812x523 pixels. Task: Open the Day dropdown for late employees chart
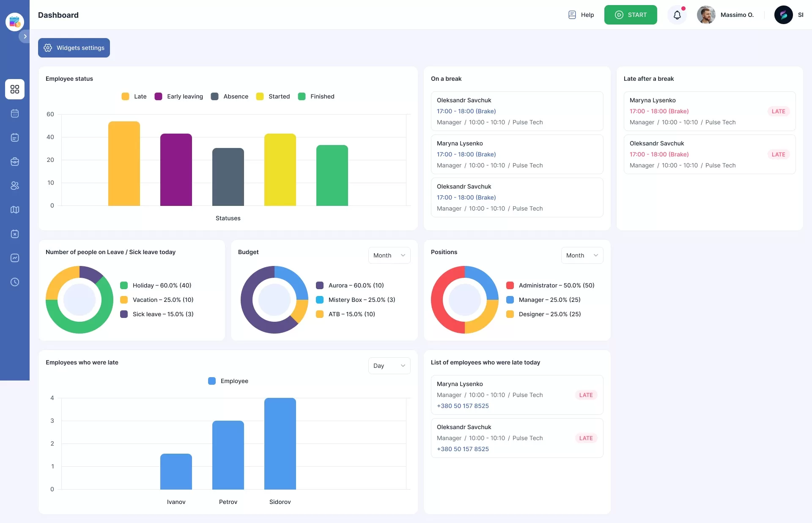389,366
